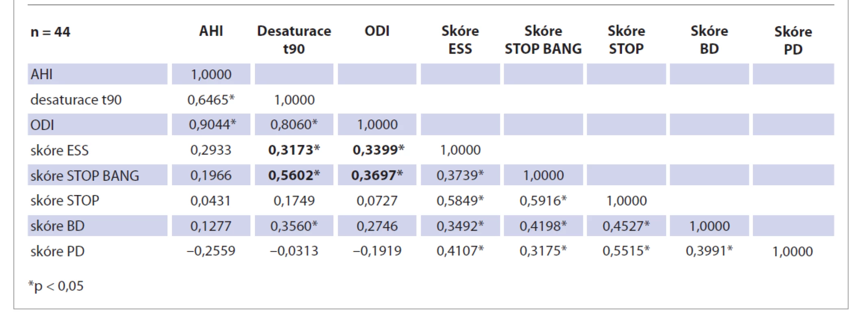Select the cell with value 0,4527*

coord(626,226)
